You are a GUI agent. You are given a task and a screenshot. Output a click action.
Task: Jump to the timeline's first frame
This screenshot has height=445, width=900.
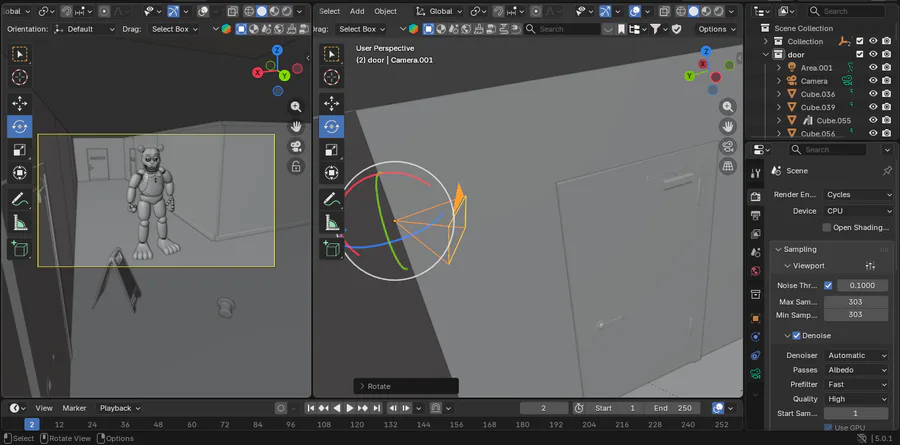tap(311, 408)
